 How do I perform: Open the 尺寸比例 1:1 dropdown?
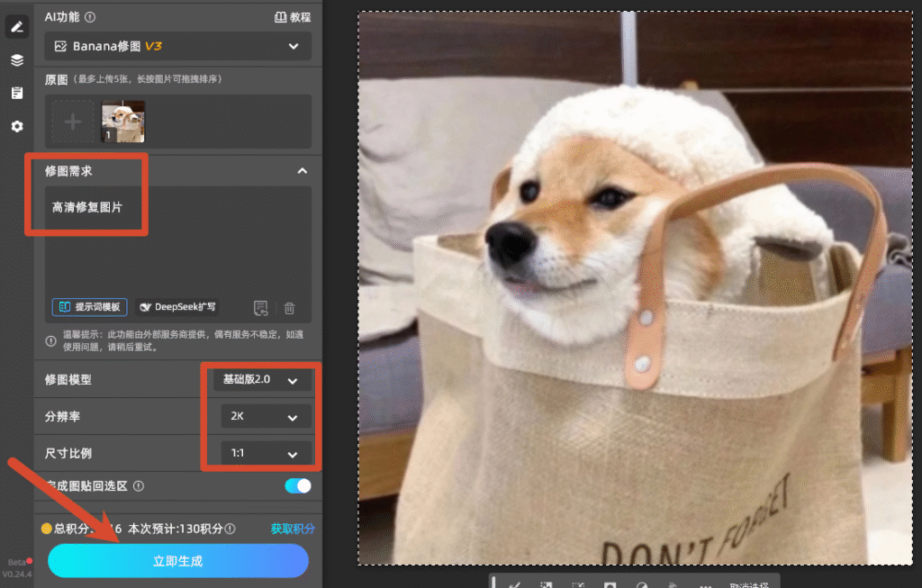pos(267,453)
